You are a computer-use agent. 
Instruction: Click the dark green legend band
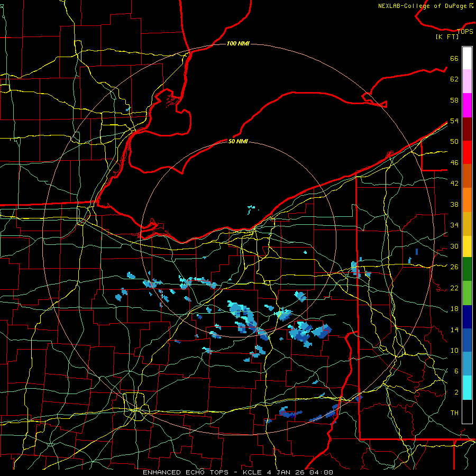tap(467, 269)
